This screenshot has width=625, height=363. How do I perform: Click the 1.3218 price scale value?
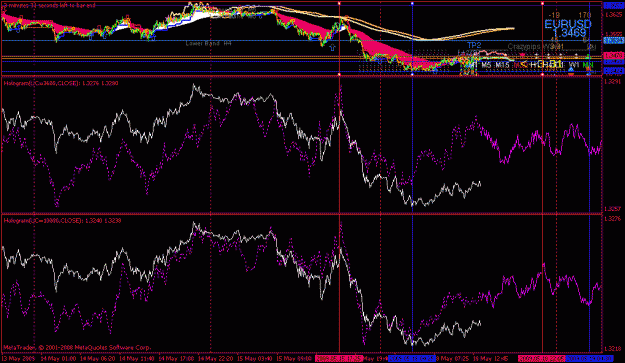[613, 348]
